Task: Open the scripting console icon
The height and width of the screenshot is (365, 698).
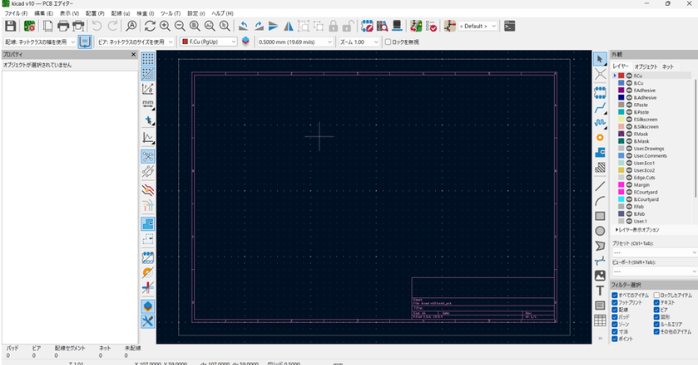Action: [510, 26]
